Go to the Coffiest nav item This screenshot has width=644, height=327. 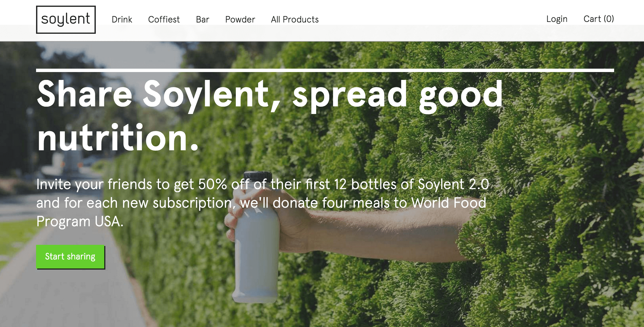pos(164,19)
